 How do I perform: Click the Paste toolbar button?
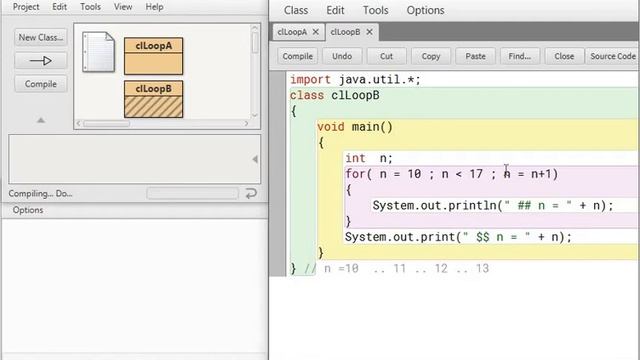[476, 56]
